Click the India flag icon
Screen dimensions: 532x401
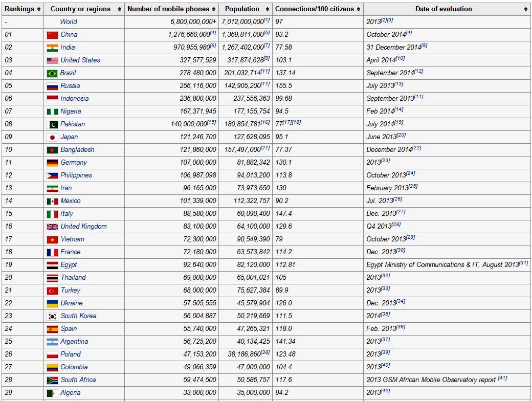(52, 48)
